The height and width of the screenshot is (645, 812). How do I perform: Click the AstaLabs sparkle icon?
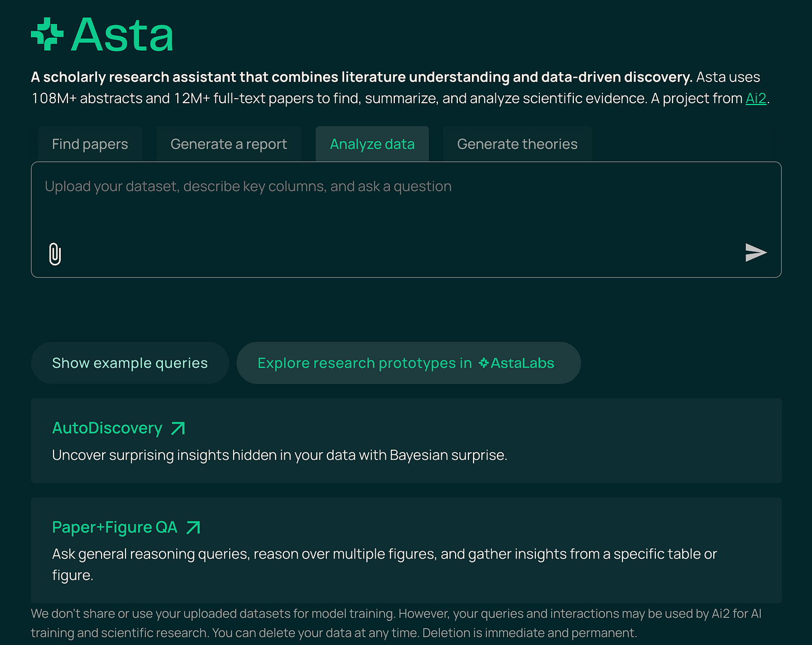[484, 363]
